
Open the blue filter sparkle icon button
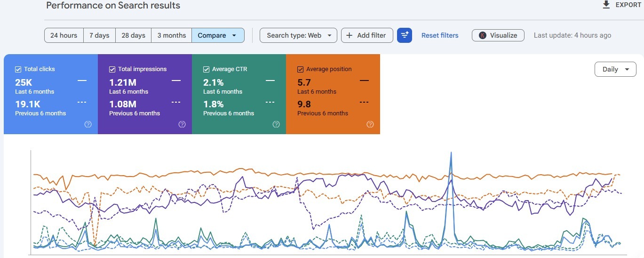pyautogui.click(x=405, y=35)
